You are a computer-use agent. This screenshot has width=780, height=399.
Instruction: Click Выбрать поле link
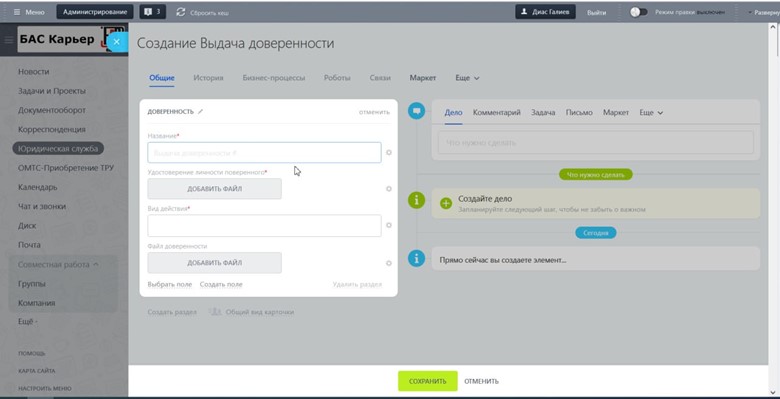pos(170,285)
